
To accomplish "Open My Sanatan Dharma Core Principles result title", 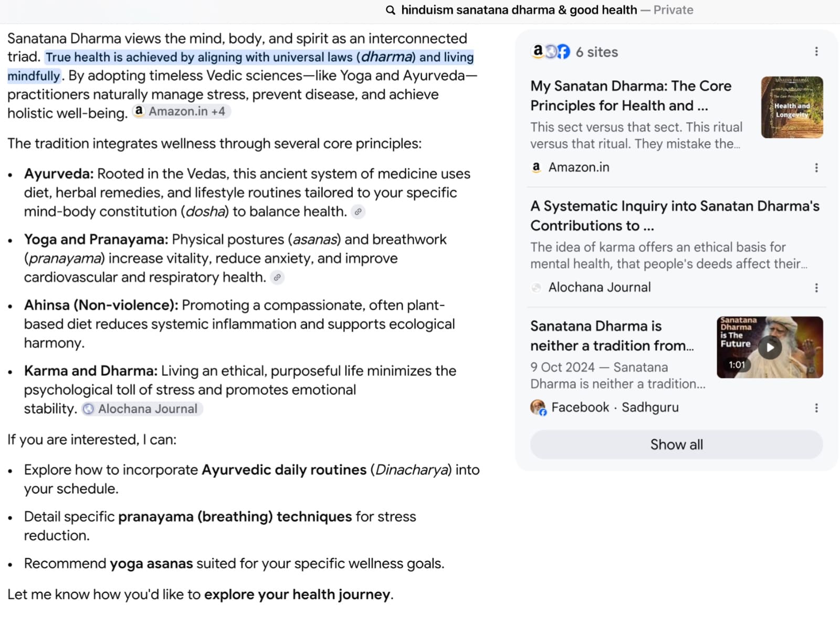I will (x=631, y=96).
